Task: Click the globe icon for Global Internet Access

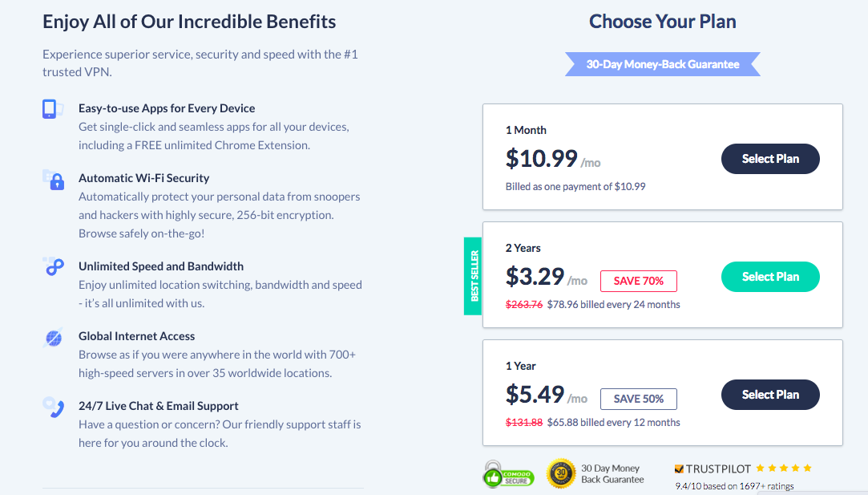Action: (53, 338)
